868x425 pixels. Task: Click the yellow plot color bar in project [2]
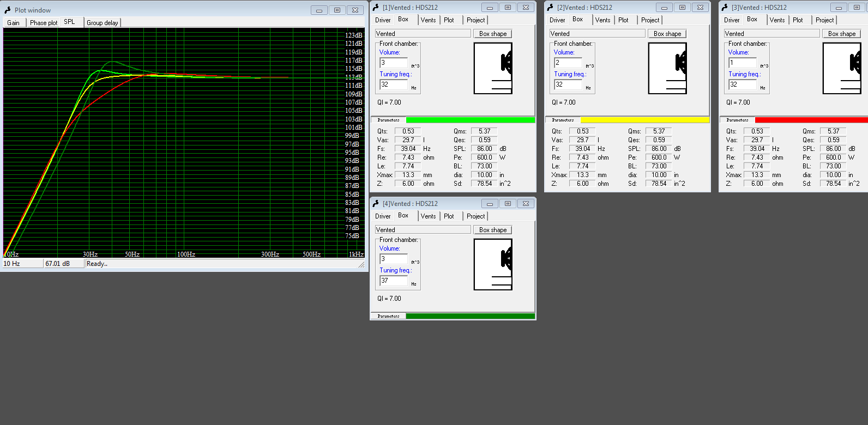(x=644, y=120)
